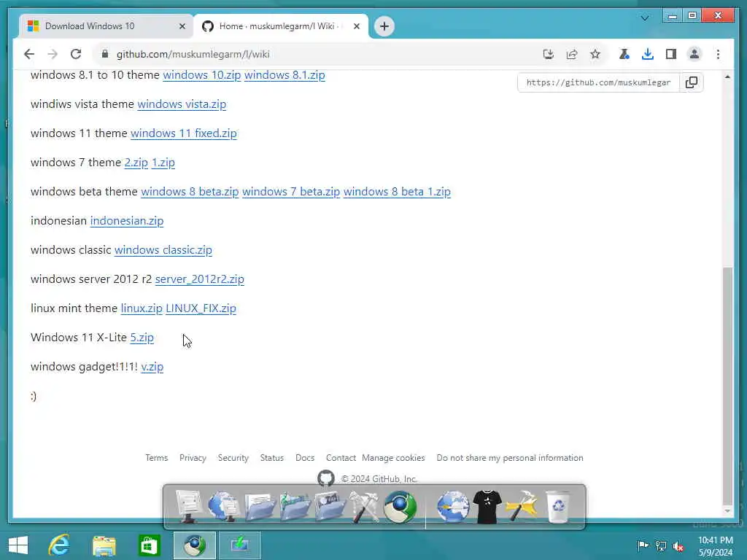747x560 pixels.
Task: Open the Windows Start button
Action: tap(18, 545)
